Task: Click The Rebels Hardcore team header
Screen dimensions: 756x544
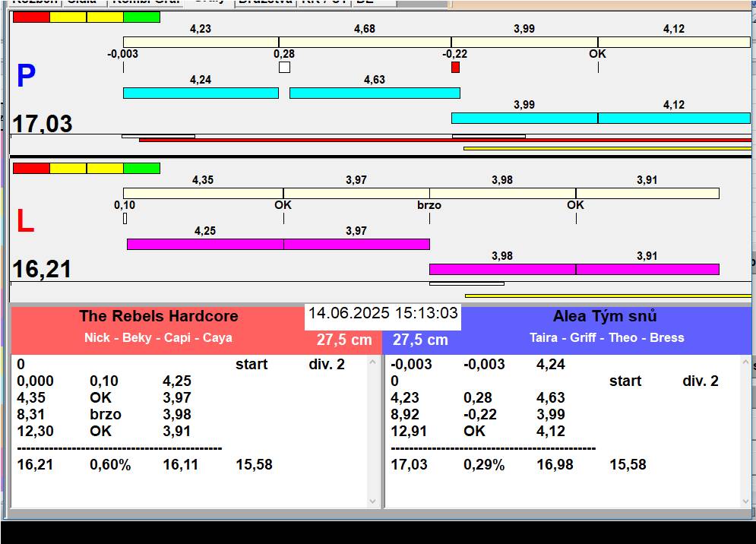Action: click(158, 316)
